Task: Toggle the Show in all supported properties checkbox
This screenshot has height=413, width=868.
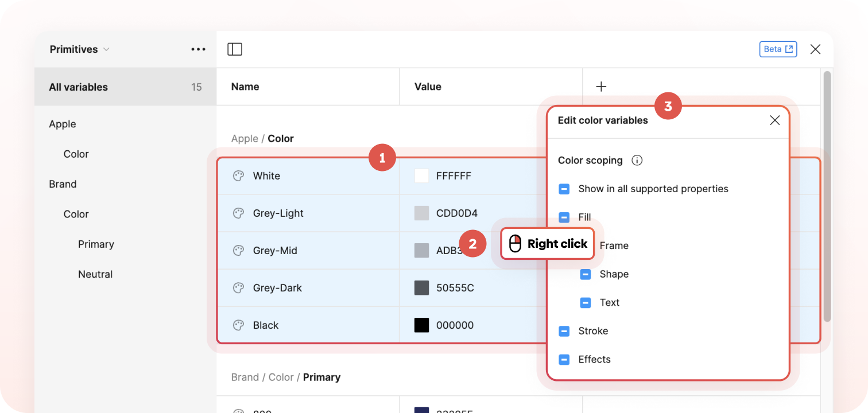Action: click(563, 188)
